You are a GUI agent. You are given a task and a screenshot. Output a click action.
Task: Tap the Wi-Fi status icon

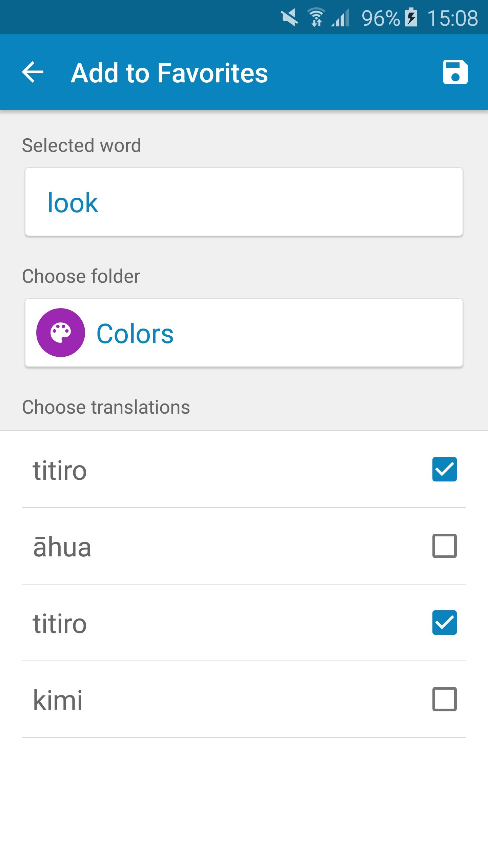point(316,18)
